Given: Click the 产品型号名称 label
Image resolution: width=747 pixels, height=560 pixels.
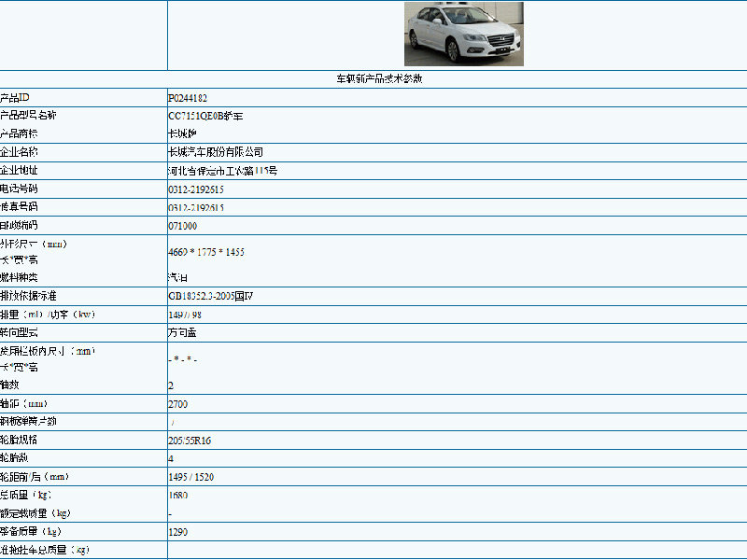Looking at the screenshot, I should [28, 115].
